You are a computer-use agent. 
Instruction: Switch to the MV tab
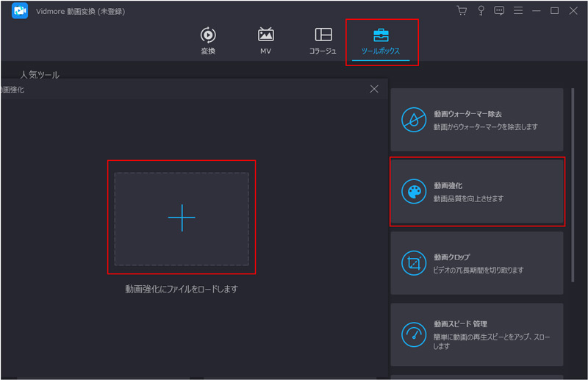pos(265,41)
